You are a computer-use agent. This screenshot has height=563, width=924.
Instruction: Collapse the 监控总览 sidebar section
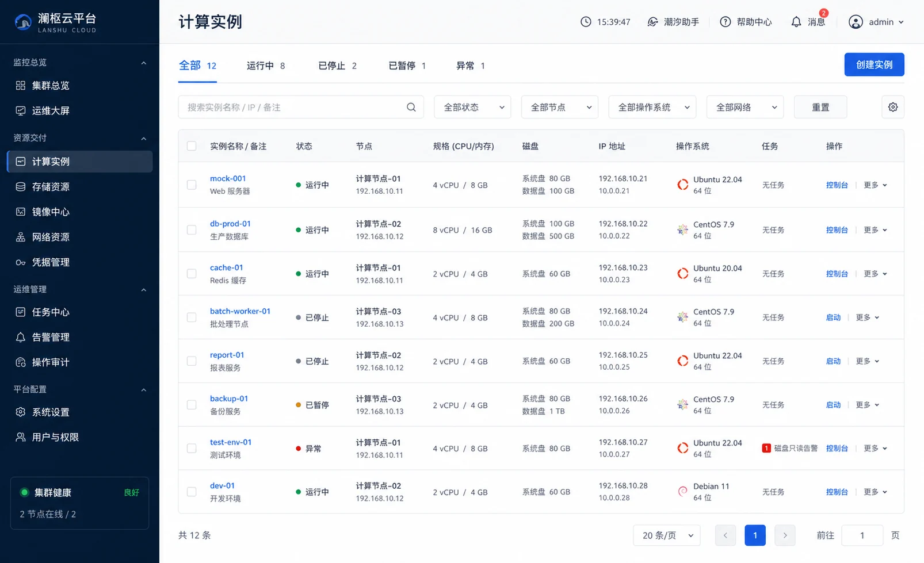(143, 63)
